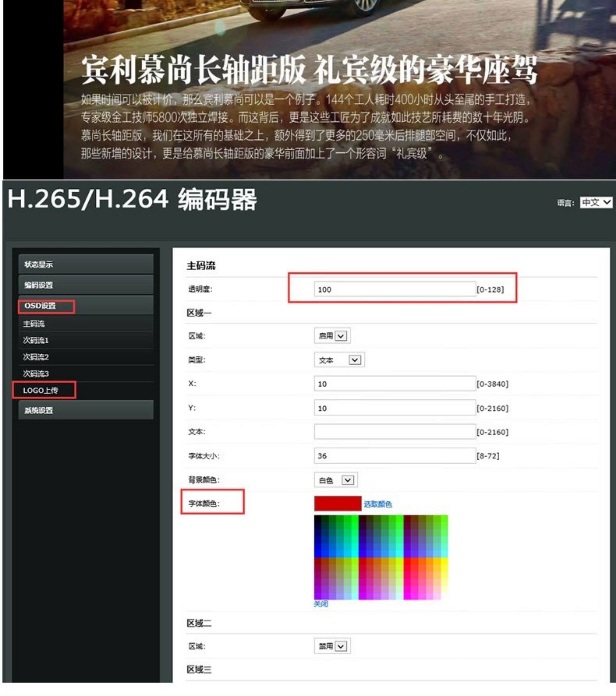This screenshot has height=696, width=616.
Task: Open the 系统设置 menu section
Action: [x=86, y=410]
